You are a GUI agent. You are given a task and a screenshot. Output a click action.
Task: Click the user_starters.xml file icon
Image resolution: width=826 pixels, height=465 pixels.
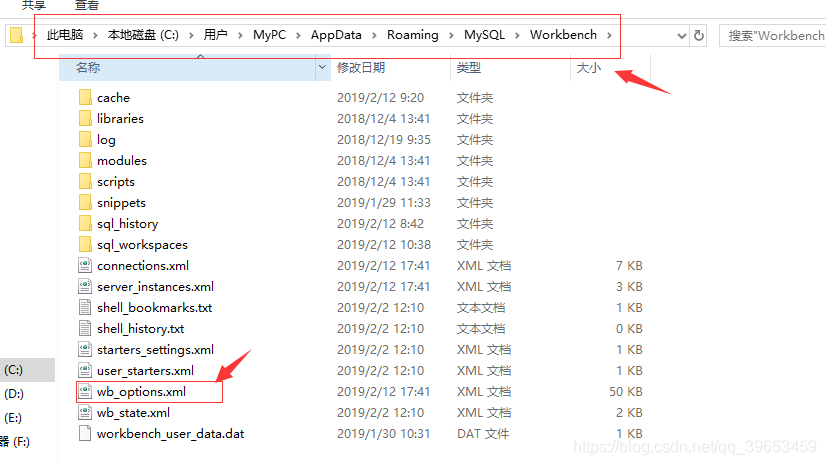tap(85, 371)
